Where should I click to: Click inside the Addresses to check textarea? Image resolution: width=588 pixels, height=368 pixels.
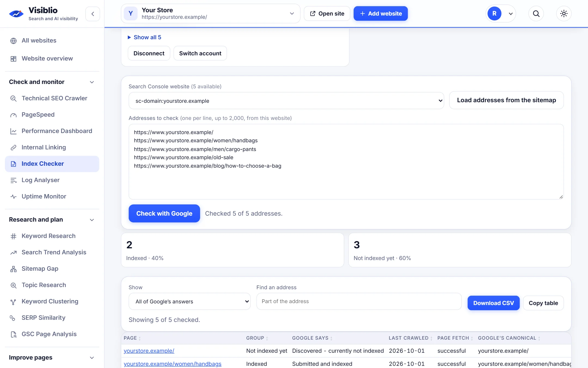346,162
